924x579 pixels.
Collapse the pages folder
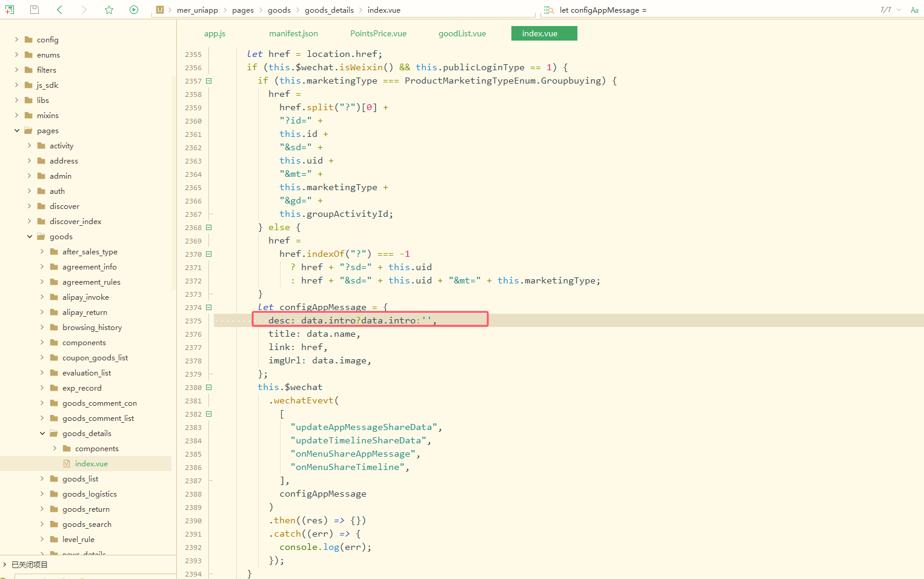(x=16, y=130)
